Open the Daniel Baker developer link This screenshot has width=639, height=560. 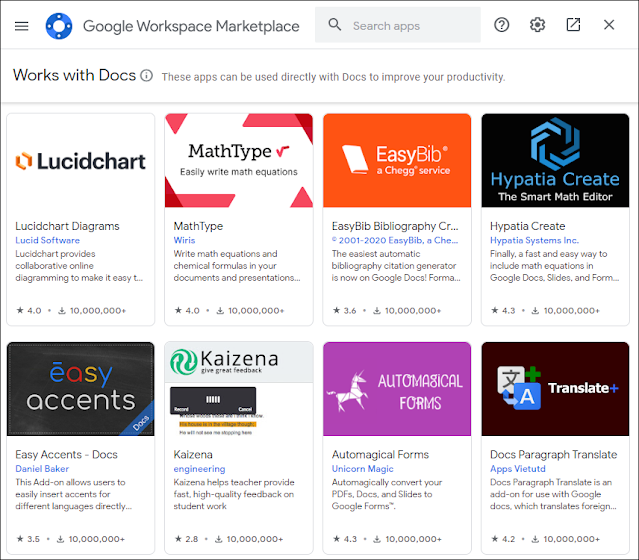click(x=42, y=469)
